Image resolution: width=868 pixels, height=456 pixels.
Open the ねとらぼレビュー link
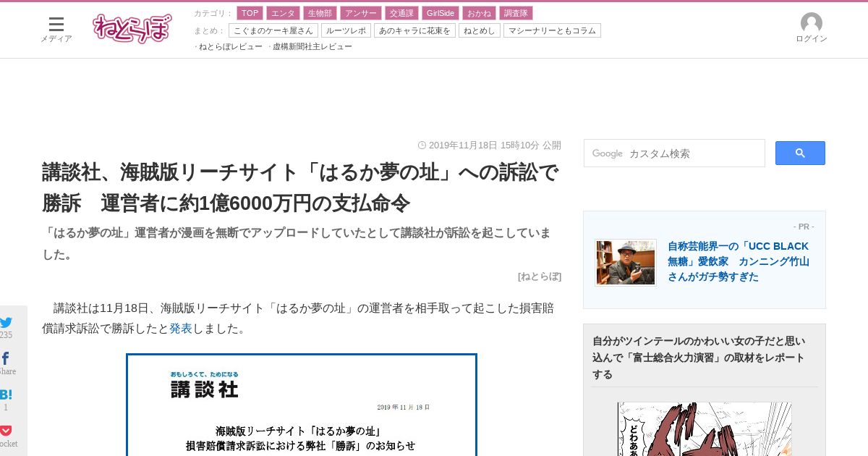click(230, 46)
